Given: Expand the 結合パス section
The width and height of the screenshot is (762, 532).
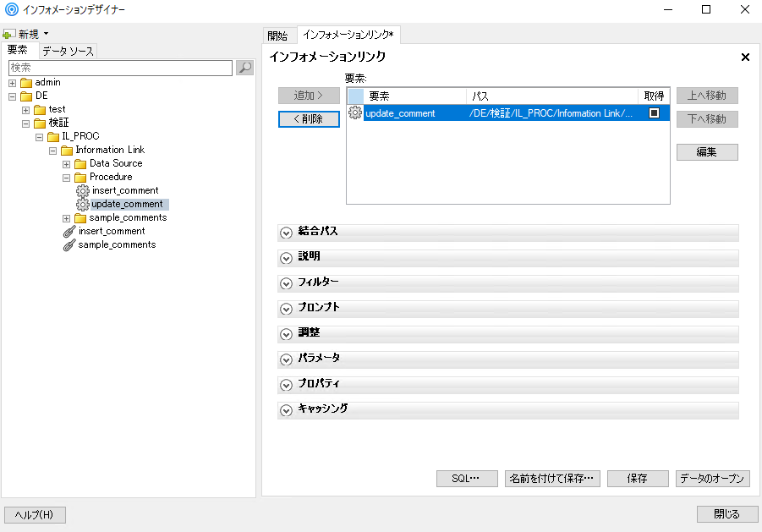Looking at the screenshot, I should [286, 233].
